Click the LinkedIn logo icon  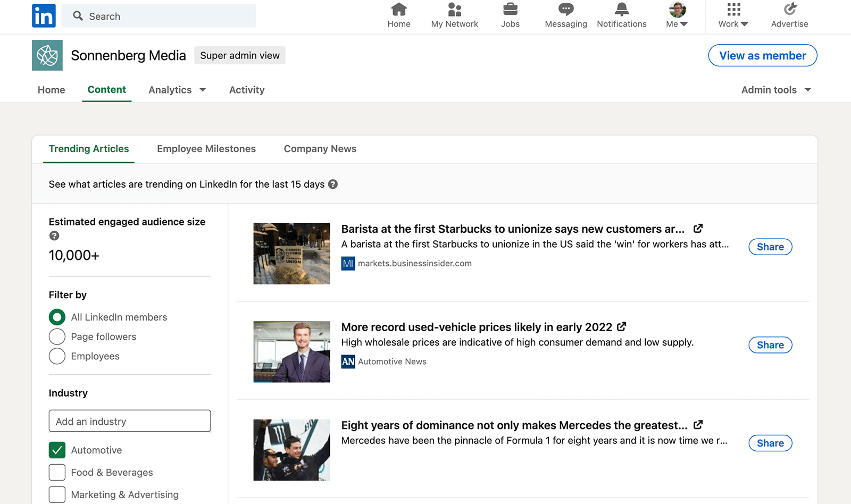click(44, 16)
